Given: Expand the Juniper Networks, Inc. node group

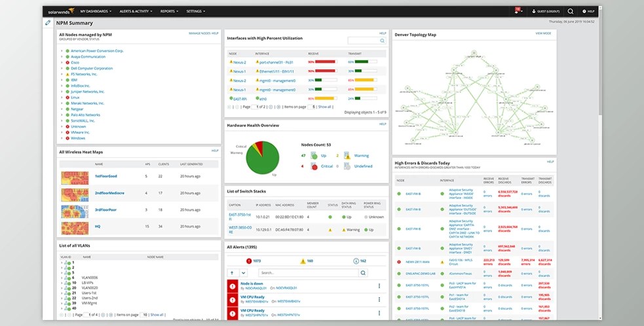Looking at the screenshot, I should pyautogui.click(x=62, y=92).
